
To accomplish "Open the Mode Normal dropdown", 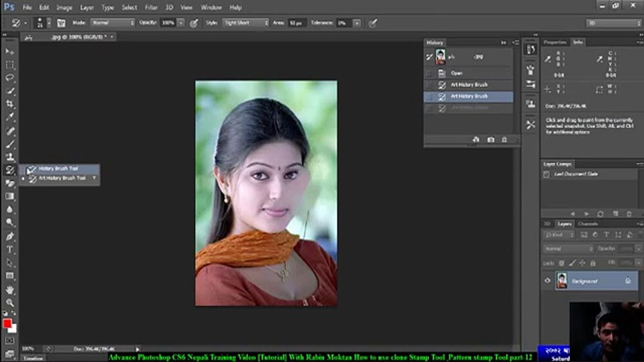I will (x=113, y=23).
